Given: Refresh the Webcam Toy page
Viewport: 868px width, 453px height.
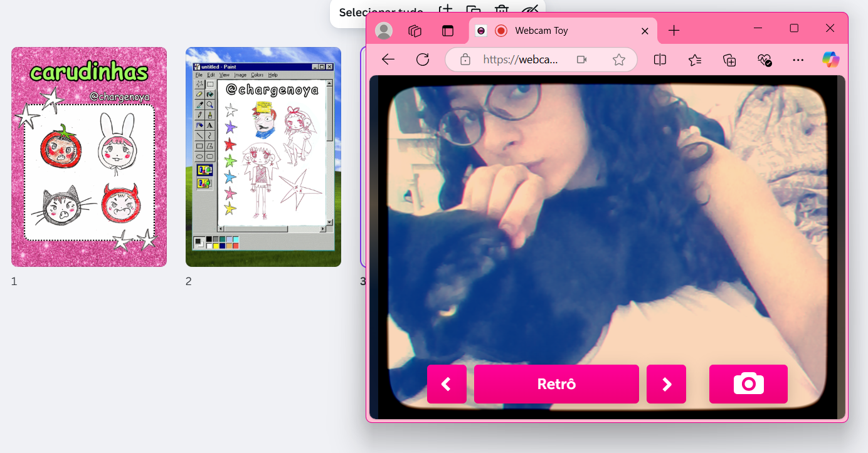Looking at the screenshot, I should (x=423, y=60).
